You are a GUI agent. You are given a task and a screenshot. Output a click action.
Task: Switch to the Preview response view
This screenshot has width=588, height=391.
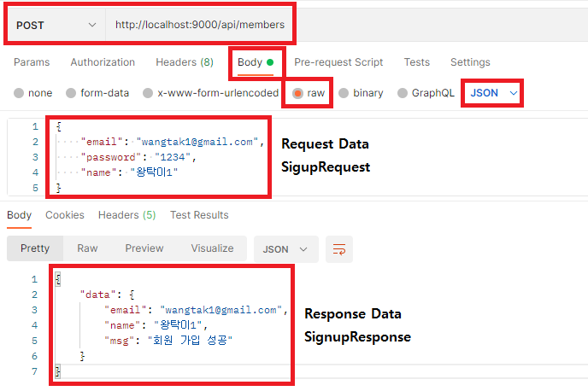(x=144, y=248)
